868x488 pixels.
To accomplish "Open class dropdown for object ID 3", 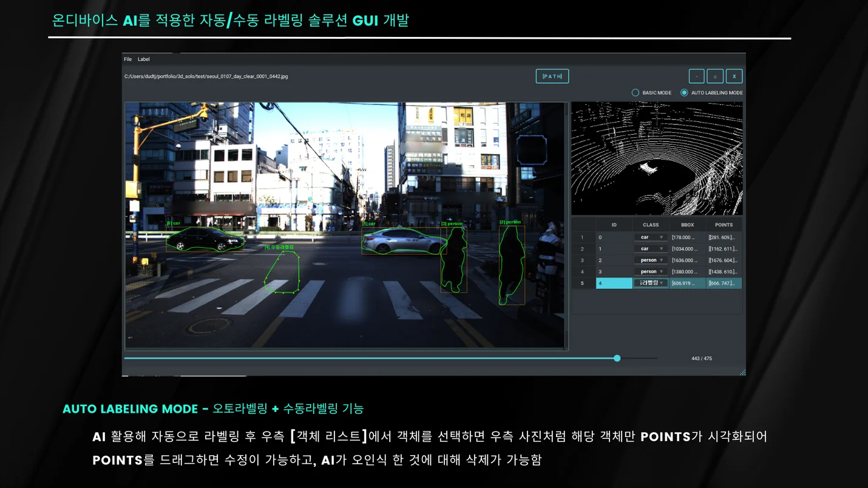I will pyautogui.click(x=651, y=272).
